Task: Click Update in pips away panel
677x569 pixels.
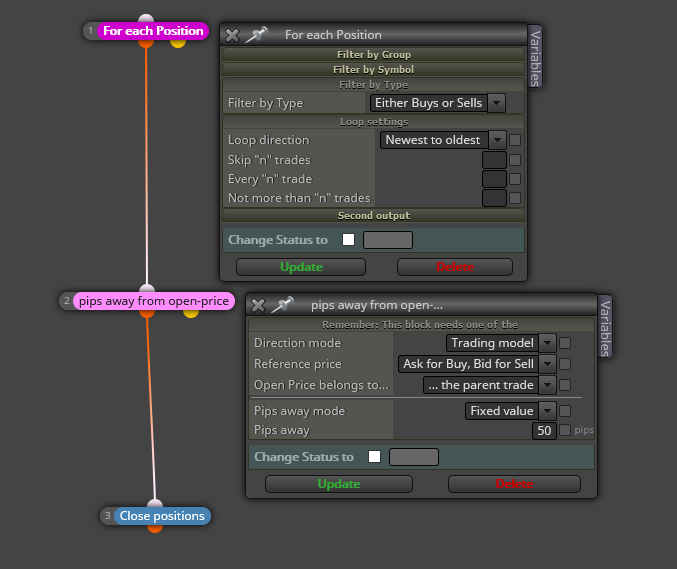Action: coord(339,484)
